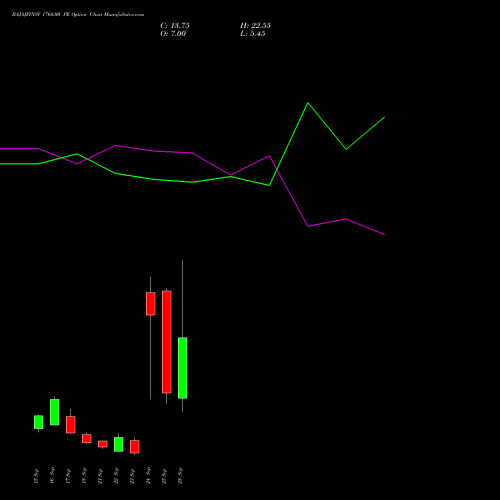Click the tall red candlestick above 25 Sep
500x500 pixels.
[167, 342]
